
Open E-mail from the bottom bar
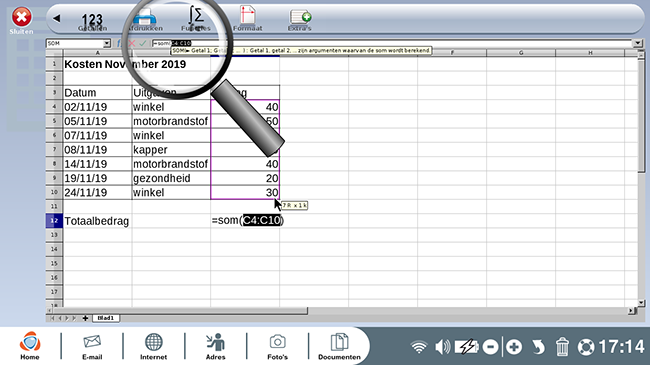pyautogui.click(x=92, y=347)
